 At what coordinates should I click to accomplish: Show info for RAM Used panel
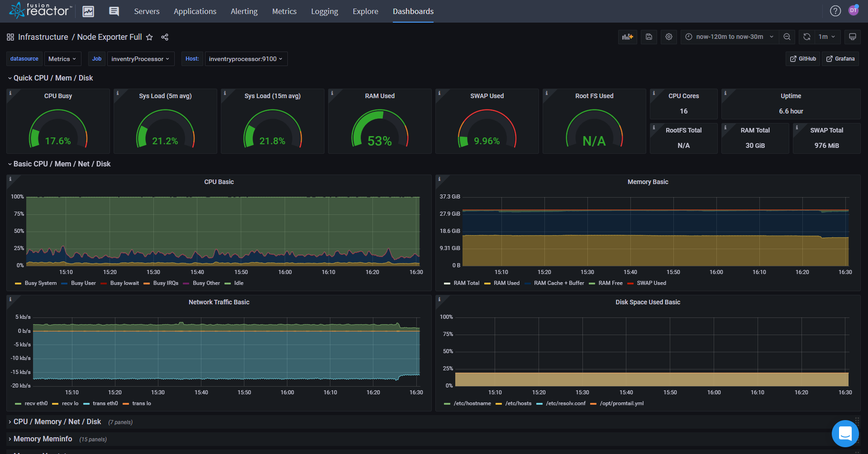point(332,93)
